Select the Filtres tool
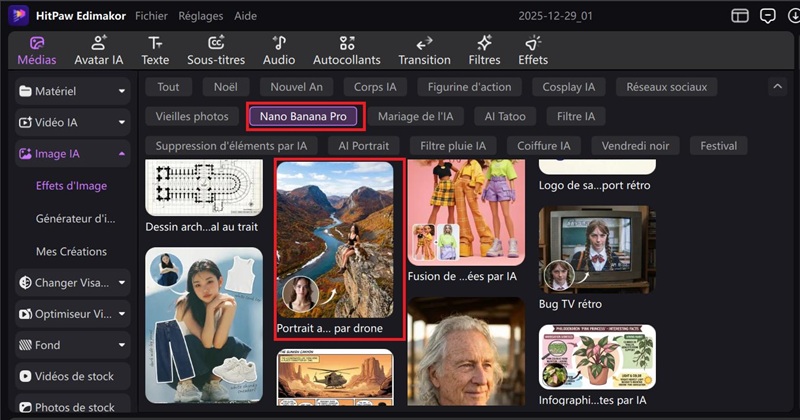Image resolution: width=800 pixels, height=420 pixels. point(485,50)
